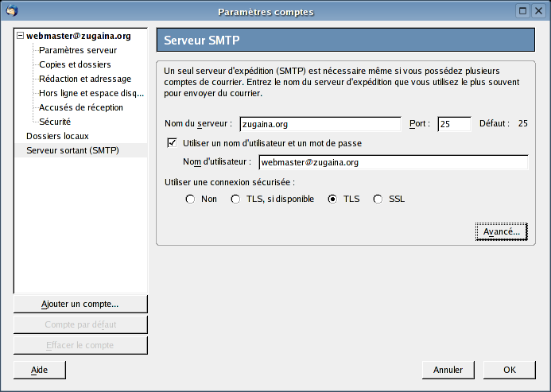Viewport: 551px width, 392px height.
Task: Click Ajouter un compte... button
Action: coord(80,304)
